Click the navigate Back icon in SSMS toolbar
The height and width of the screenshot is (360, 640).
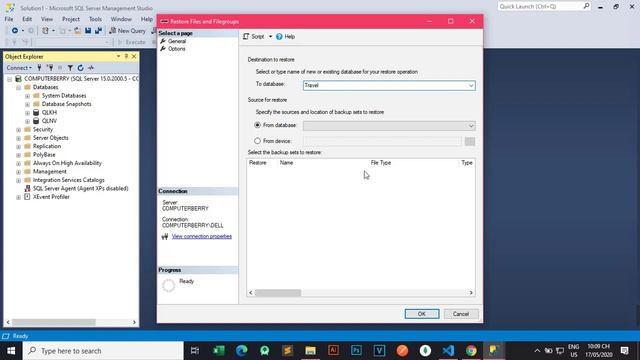point(15,31)
